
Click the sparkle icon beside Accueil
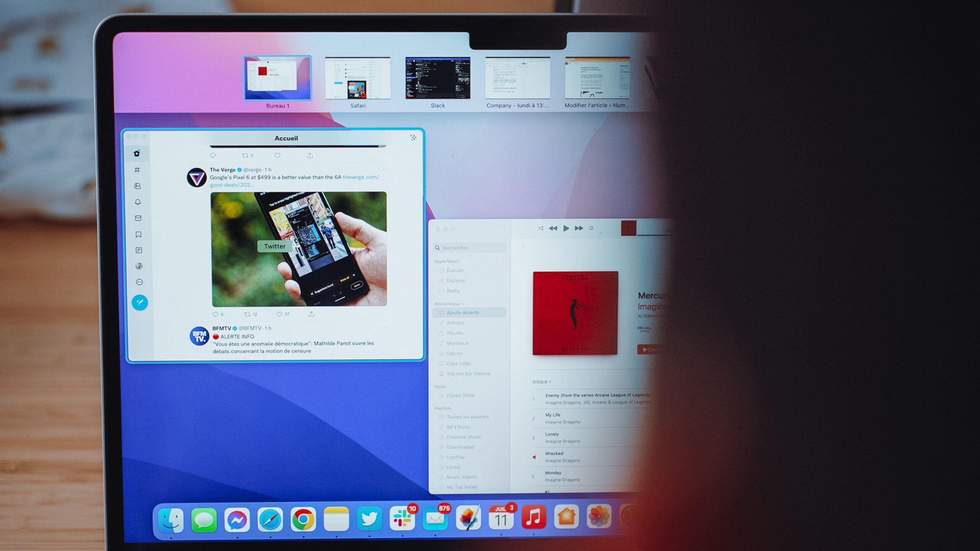(x=413, y=137)
